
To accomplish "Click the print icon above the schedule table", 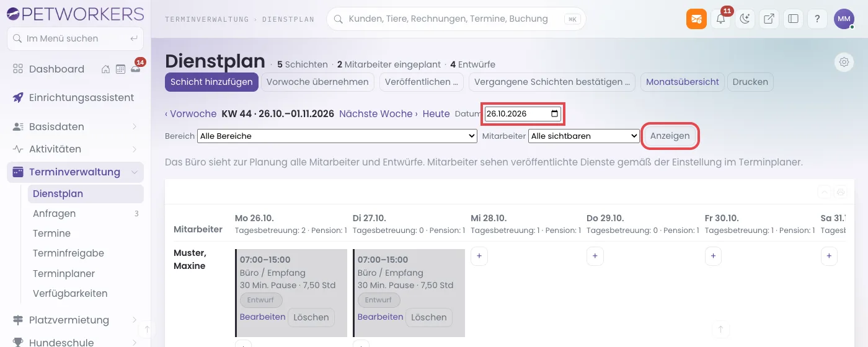I will pyautogui.click(x=841, y=192).
